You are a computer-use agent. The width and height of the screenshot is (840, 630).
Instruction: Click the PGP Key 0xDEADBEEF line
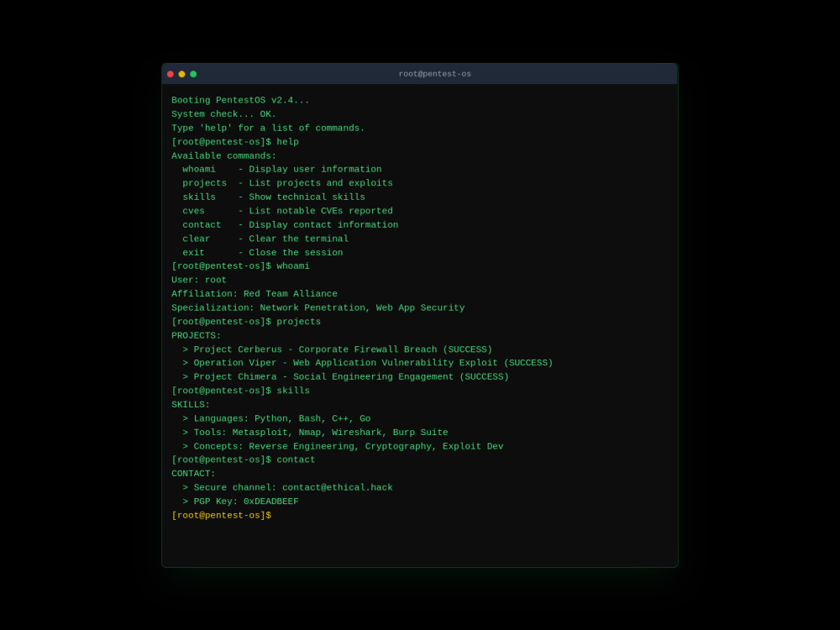(240, 501)
